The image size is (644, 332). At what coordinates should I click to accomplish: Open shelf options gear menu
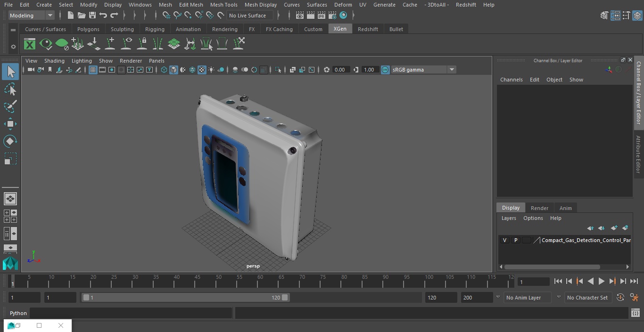13,47
